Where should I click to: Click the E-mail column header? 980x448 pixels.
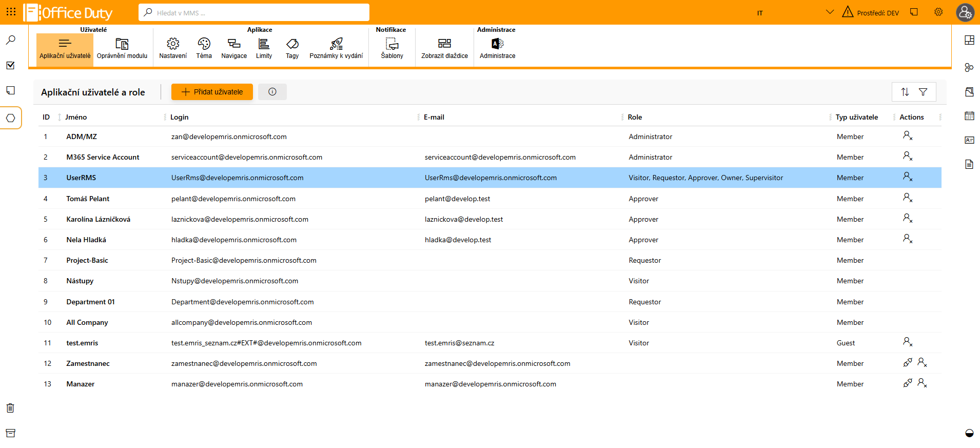[x=434, y=117]
